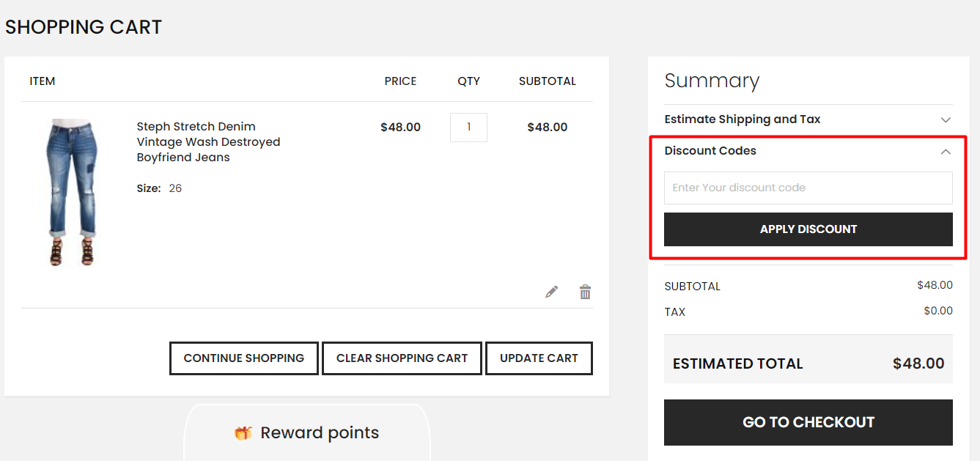This screenshot has height=461, width=980.
Task: Clear the shopping cart
Action: 402,358
